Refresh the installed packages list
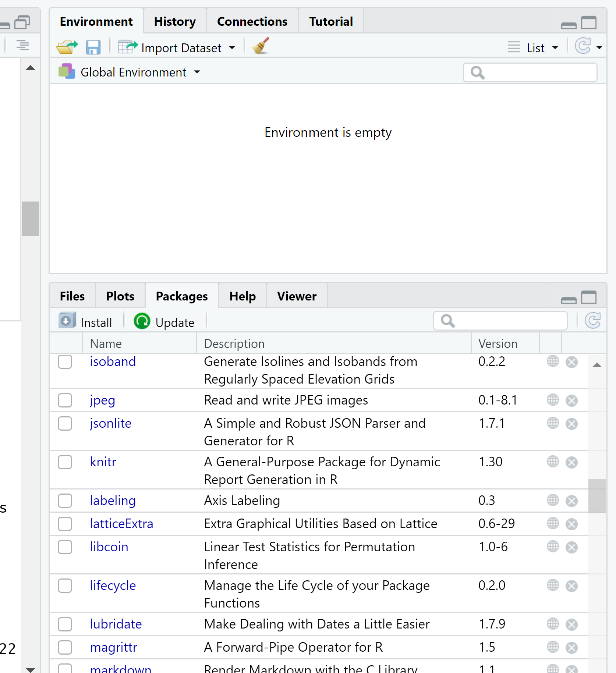Screen dimensions: 616x673 click(592, 320)
